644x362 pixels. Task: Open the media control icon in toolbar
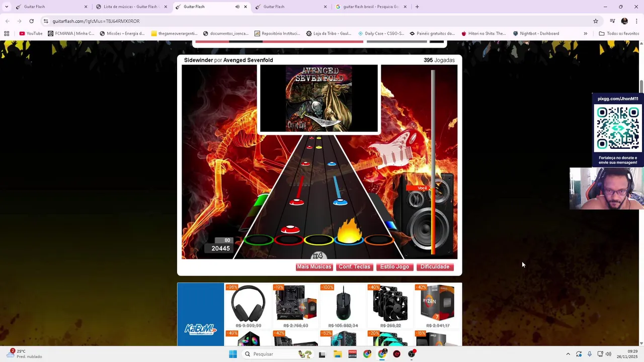click(612, 21)
